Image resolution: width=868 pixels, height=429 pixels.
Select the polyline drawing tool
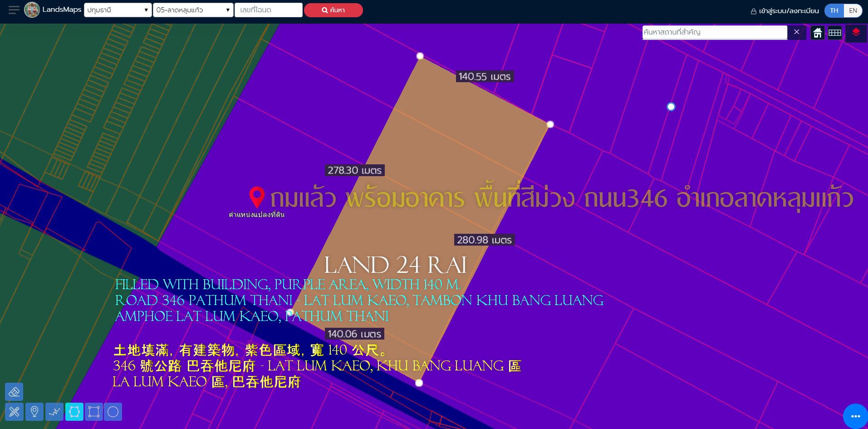tap(54, 412)
